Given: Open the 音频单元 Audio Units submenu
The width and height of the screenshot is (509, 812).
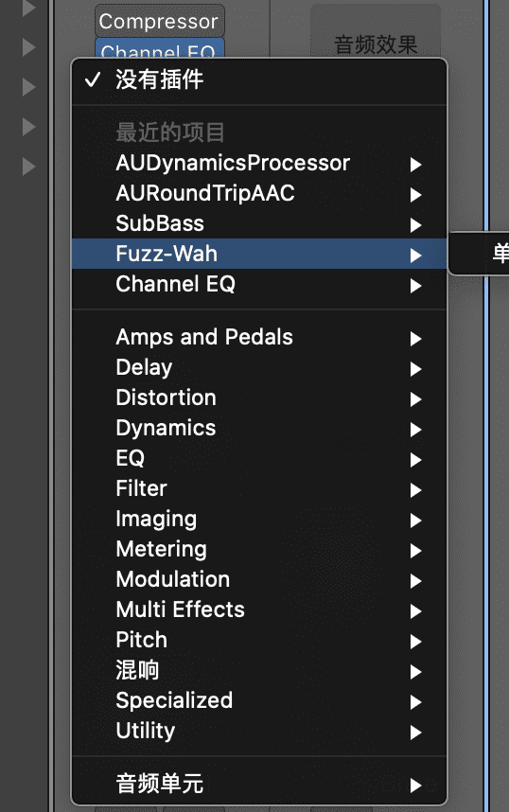Looking at the screenshot, I should (x=259, y=784).
